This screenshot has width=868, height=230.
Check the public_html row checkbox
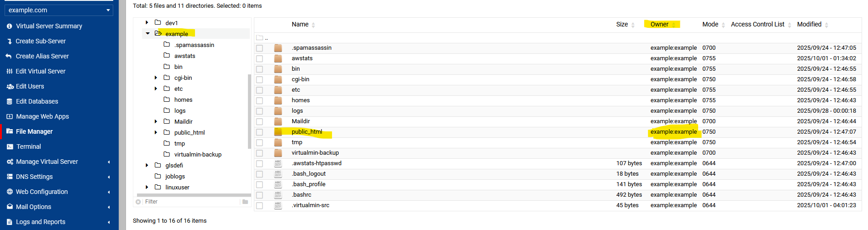pos(259,132)
